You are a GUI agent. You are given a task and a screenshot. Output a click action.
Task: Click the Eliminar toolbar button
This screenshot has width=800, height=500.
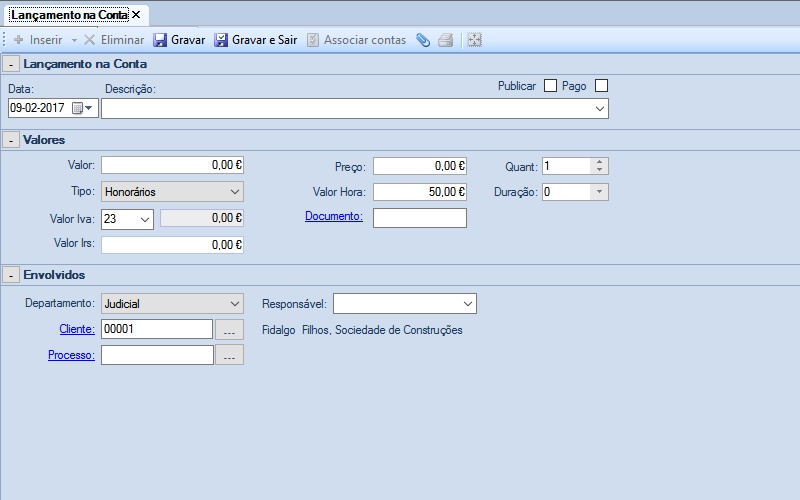114,40
